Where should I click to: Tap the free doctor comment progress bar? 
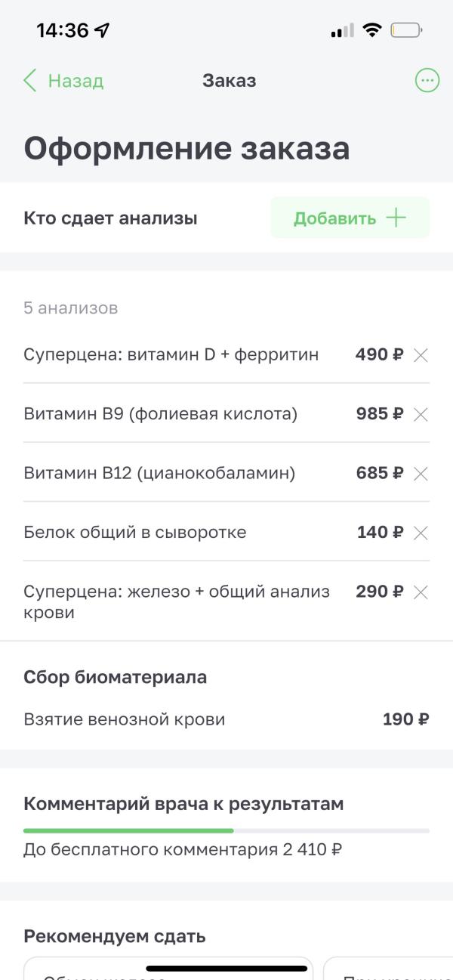[x=226, y=830]
